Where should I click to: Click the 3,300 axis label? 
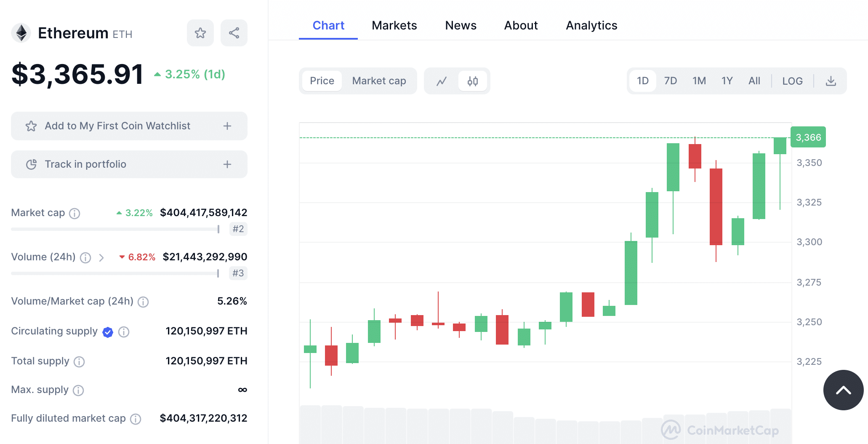coord(809,242)
